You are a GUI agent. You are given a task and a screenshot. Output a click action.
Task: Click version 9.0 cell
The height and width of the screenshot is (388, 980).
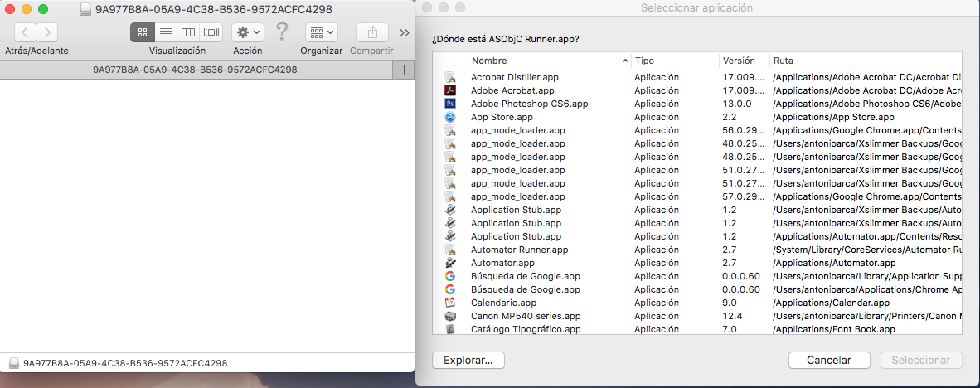pos(730,303)
